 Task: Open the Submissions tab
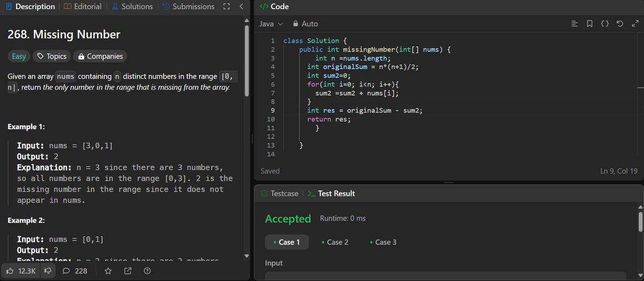point(188,6)
